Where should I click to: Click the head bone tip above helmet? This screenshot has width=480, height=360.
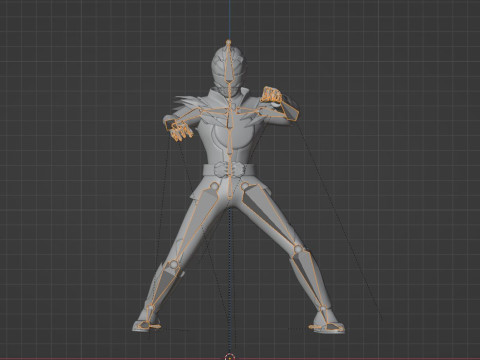[x=228, y=42]
